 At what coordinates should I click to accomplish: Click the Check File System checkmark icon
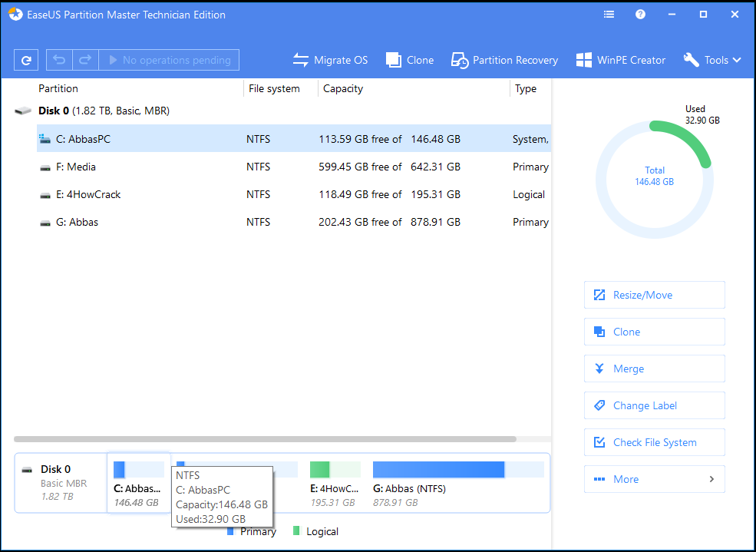[x=599, y=442]
